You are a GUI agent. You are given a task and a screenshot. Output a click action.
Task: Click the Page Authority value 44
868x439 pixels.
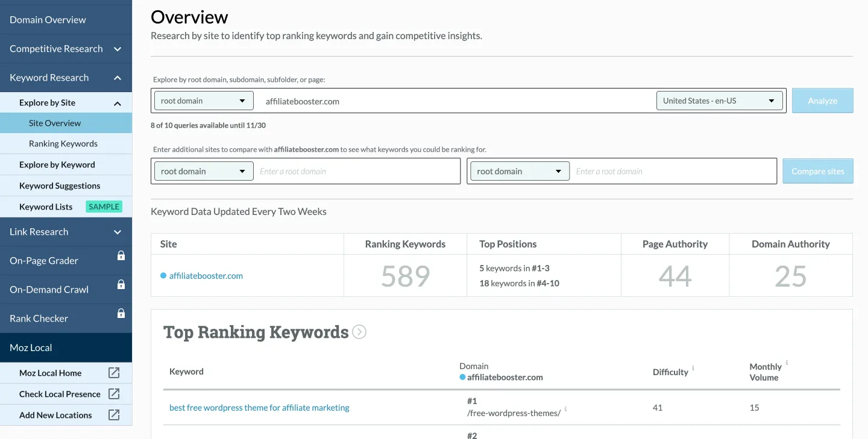(x=675, y=276)
